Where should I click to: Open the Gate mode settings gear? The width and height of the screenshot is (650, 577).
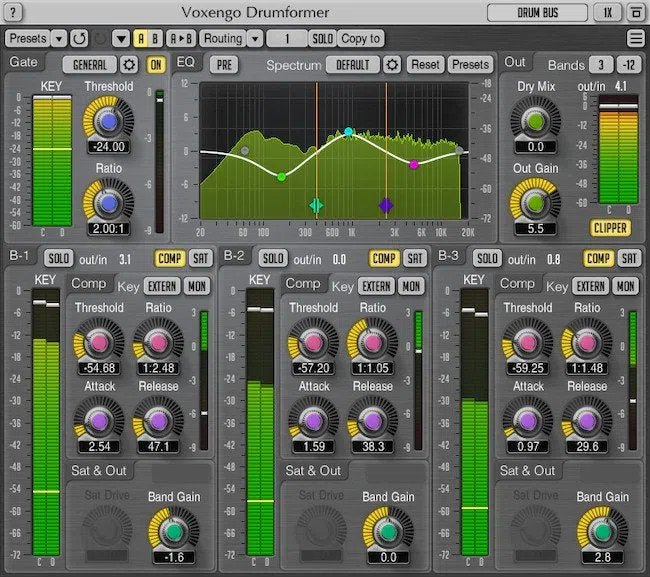129,65
